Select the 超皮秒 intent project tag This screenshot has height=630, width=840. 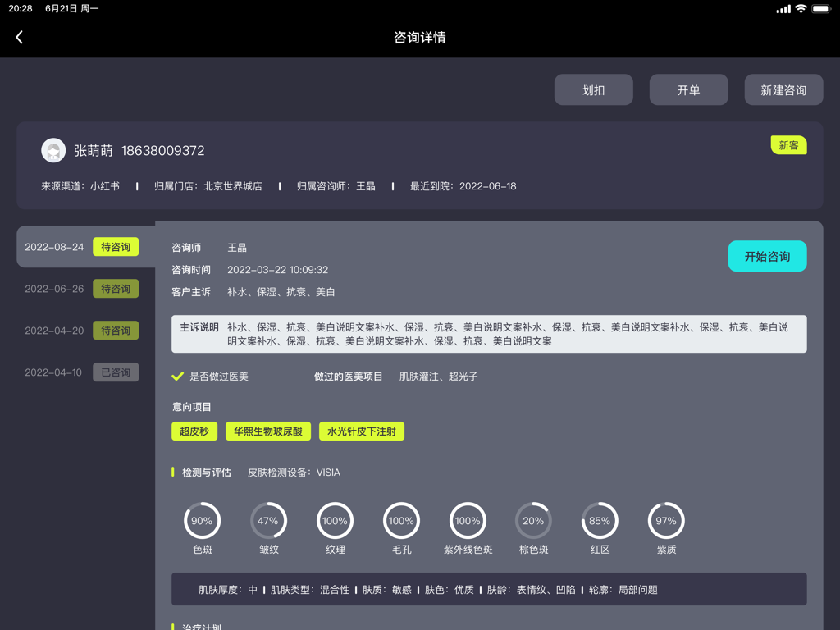pyautogui.click(x=194, y=431)
